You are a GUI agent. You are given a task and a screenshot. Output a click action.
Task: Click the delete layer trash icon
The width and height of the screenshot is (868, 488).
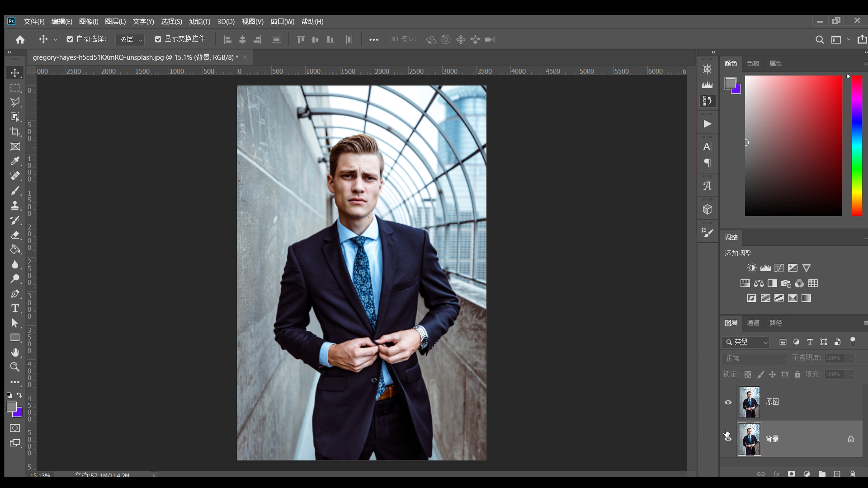852,474
